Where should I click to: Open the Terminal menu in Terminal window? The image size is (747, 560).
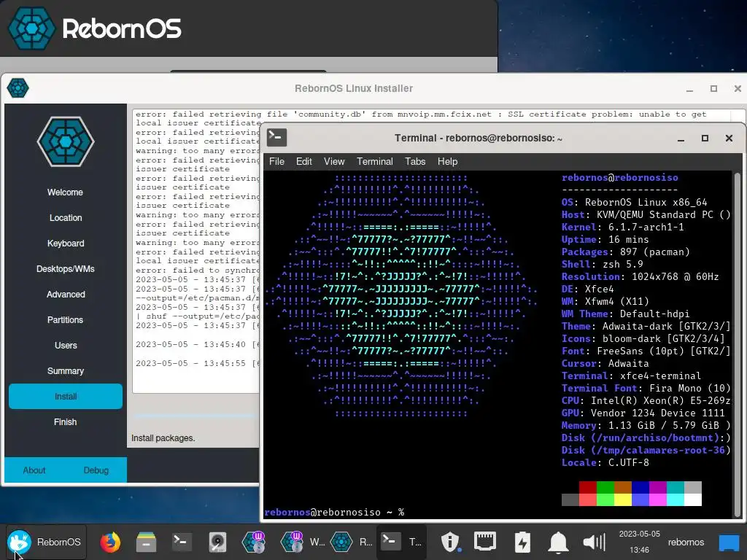(375, 161)
